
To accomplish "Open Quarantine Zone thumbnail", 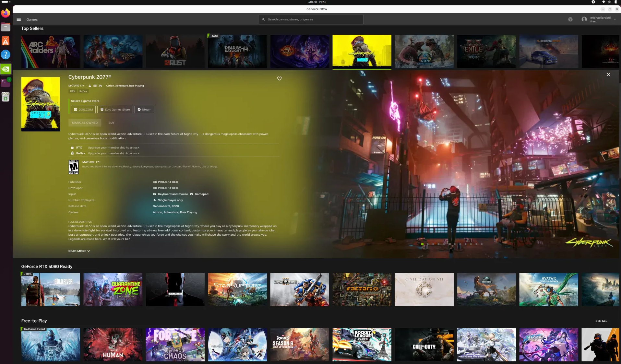I will tap(113, 289).
